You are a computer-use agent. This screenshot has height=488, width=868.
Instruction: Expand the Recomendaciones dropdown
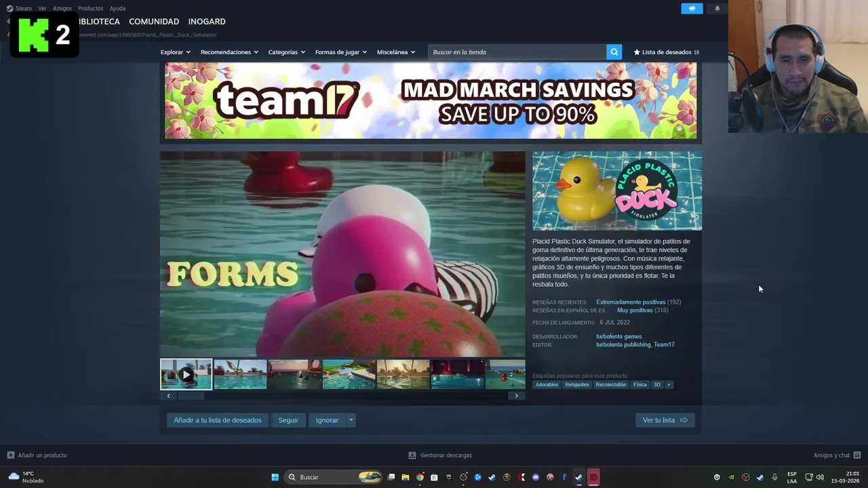(229, 52)
